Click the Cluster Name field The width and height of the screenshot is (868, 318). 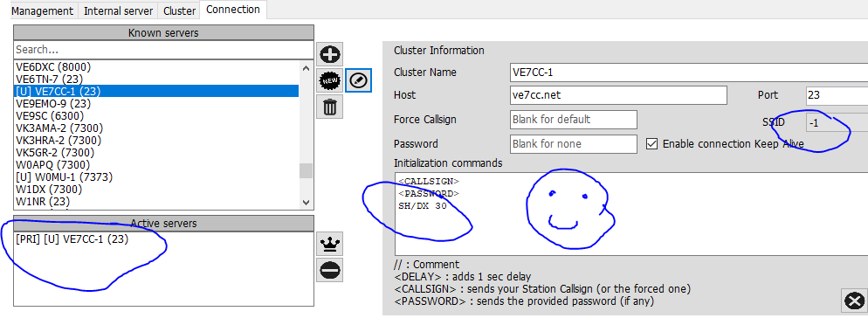pos(688,73)
